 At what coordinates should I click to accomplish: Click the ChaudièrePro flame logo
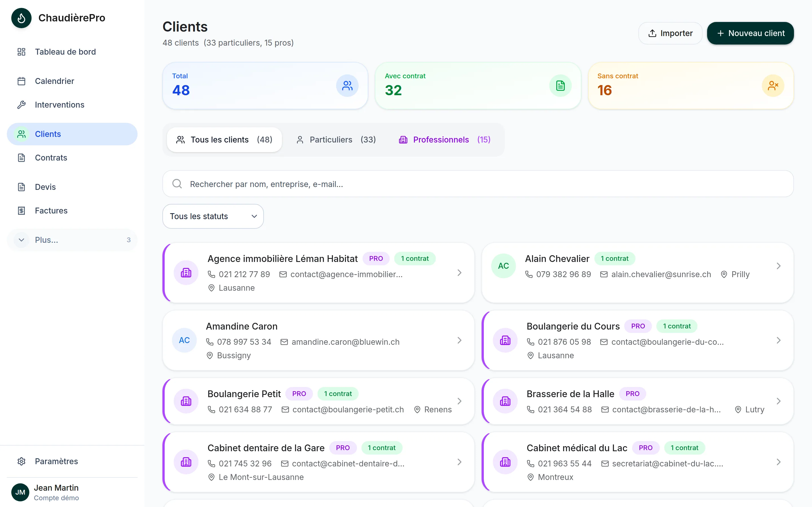point(21,18)
